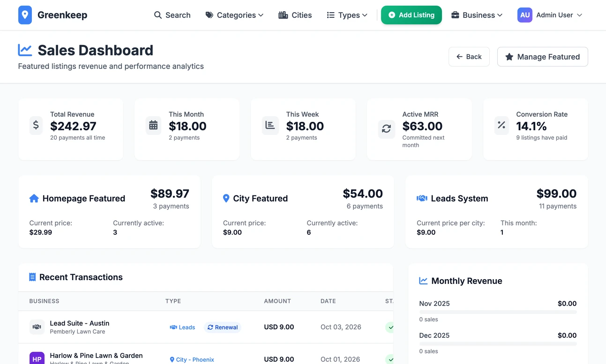Click the receipt icon beside Recent Transactions
This screenshot has width=606, height=364.
pyautogui.click(x=32, y=277)
